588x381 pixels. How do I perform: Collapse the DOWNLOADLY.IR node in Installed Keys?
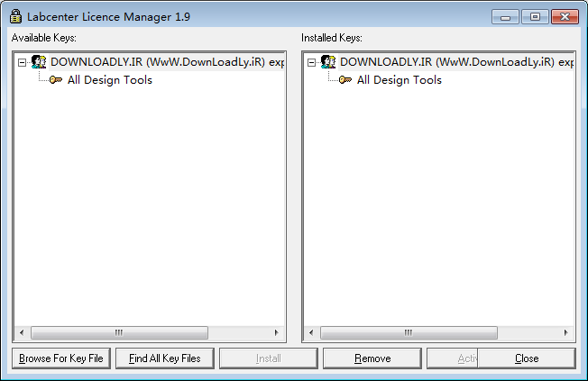coord(312,62)
